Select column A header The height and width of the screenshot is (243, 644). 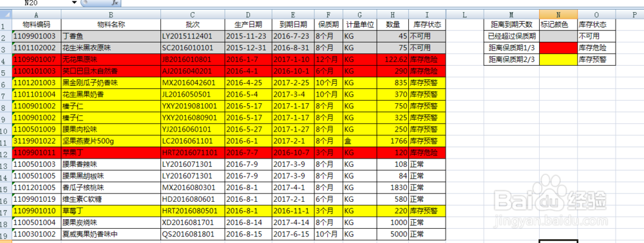(x=37, y=14)
